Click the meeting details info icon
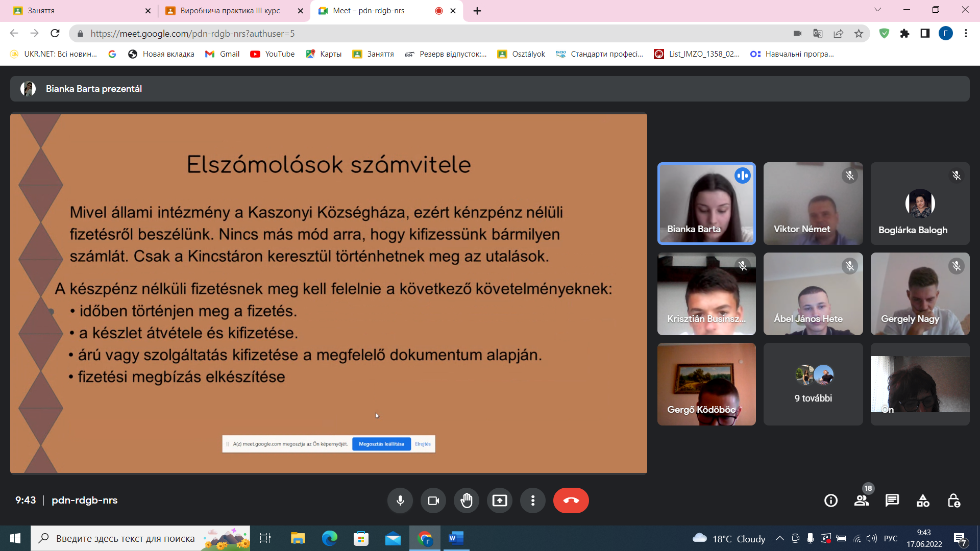The height and width of the screenshot is (551, 980). pyautogui.click(x=831, y=500)
